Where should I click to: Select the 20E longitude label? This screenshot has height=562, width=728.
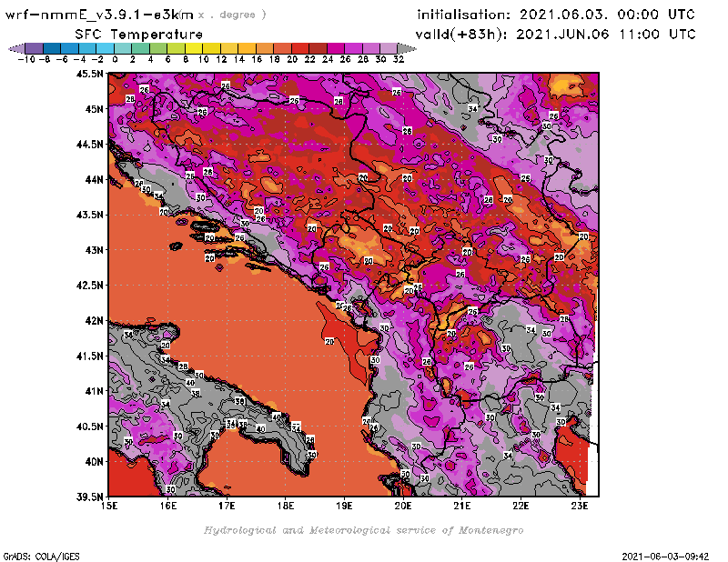[403, 506]
